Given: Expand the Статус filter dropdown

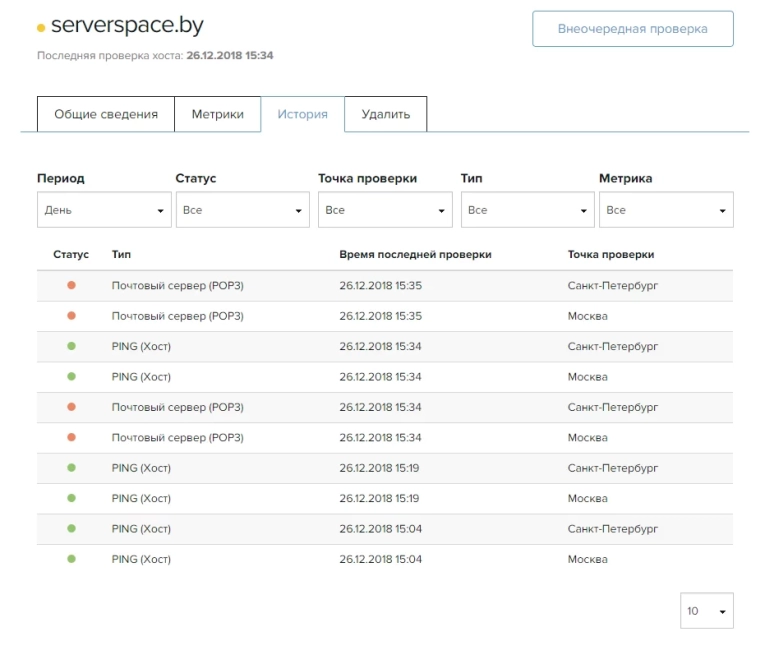Looking at the screenshot, I should point(242,210).
